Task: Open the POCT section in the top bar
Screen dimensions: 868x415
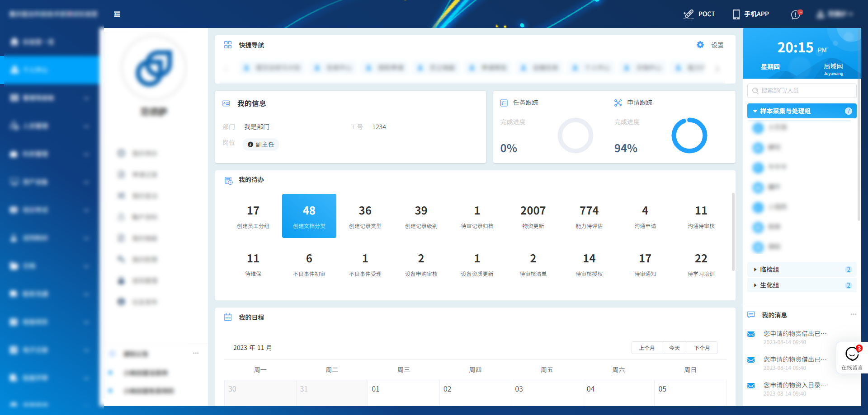Action: point(699,14)
